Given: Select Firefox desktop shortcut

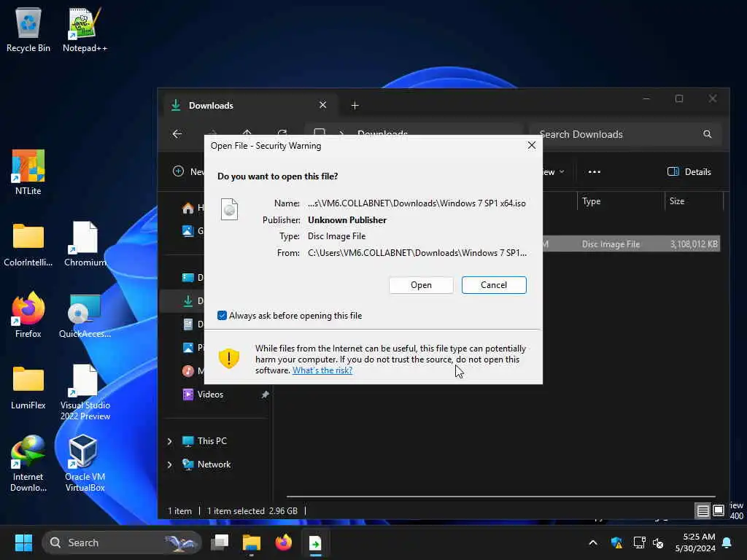Looking at the screenshot, I should pos(28,315).
